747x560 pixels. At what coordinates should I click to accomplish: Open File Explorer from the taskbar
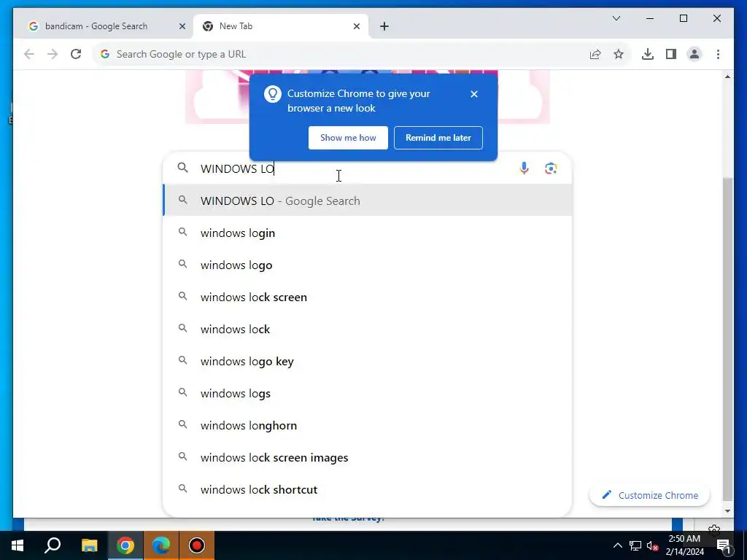(89, 545)
